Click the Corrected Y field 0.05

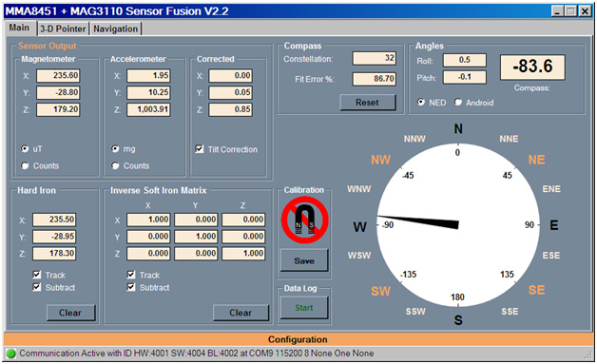pyautogui.click(x=231, y=92)
